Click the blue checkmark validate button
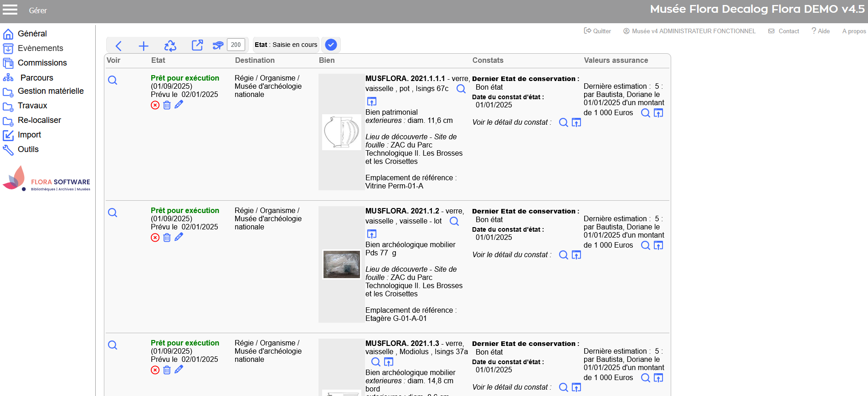The image size is (868, 396). tap(331, 45)
